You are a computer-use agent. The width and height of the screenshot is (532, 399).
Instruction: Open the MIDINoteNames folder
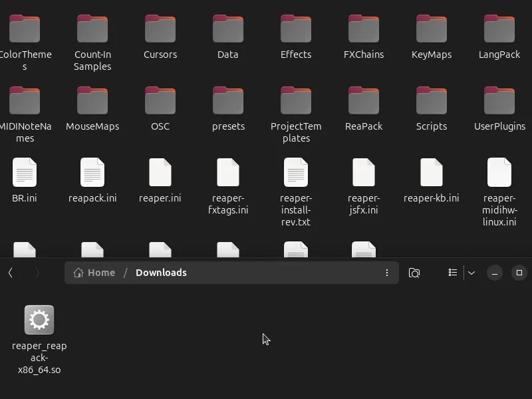click(x=25, y=101)
